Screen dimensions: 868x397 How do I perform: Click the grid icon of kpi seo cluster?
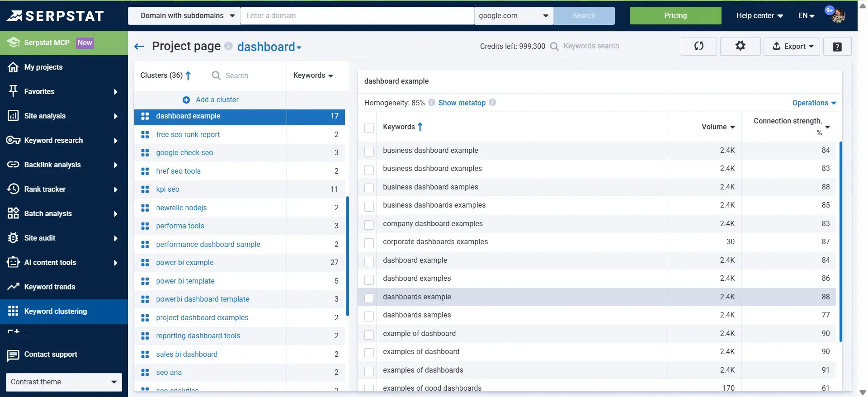(145, 189)
